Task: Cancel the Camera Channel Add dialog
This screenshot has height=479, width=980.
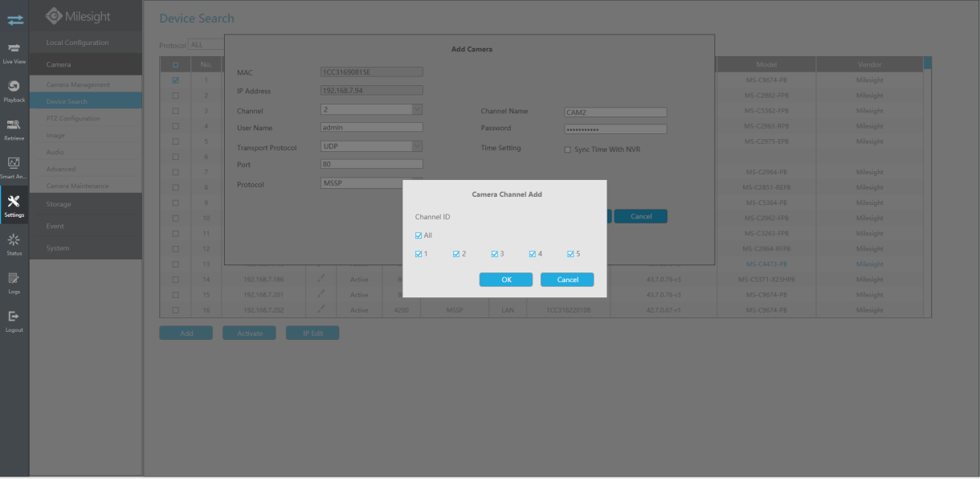Action: click(567, 280)
